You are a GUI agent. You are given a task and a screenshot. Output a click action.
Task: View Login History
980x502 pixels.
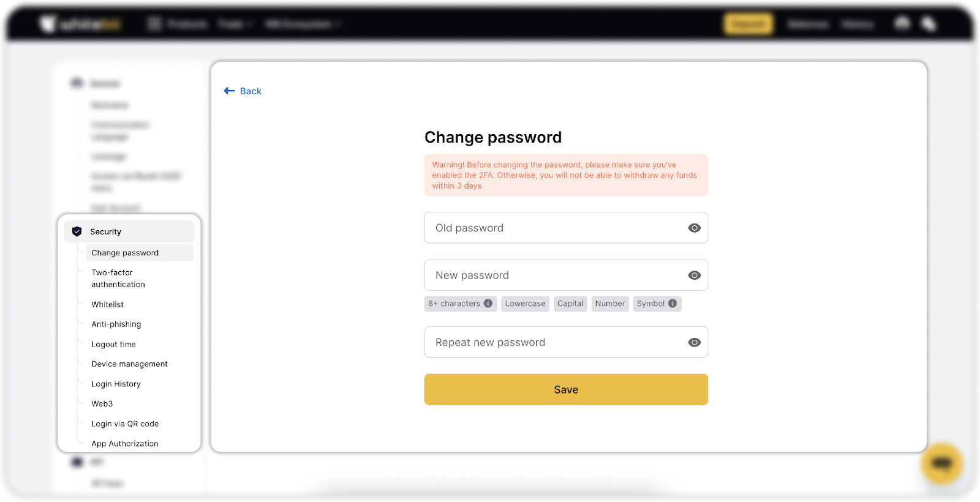pos(116,384)
